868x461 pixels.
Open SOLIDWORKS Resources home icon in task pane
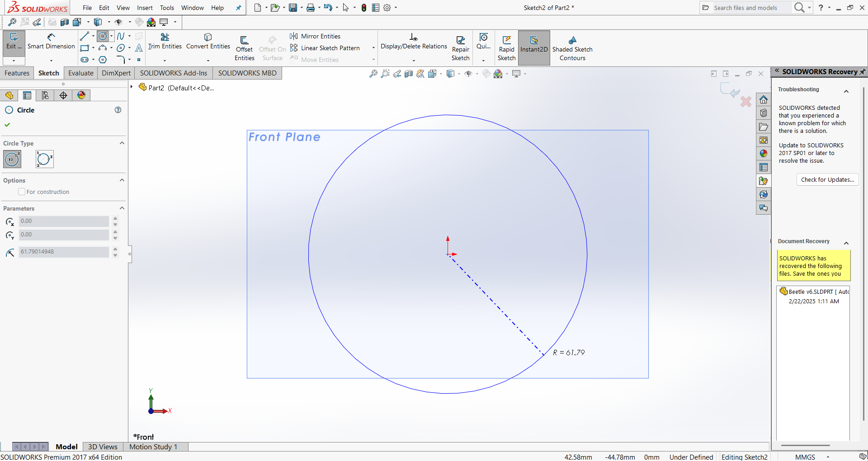(x=764, y=99)
